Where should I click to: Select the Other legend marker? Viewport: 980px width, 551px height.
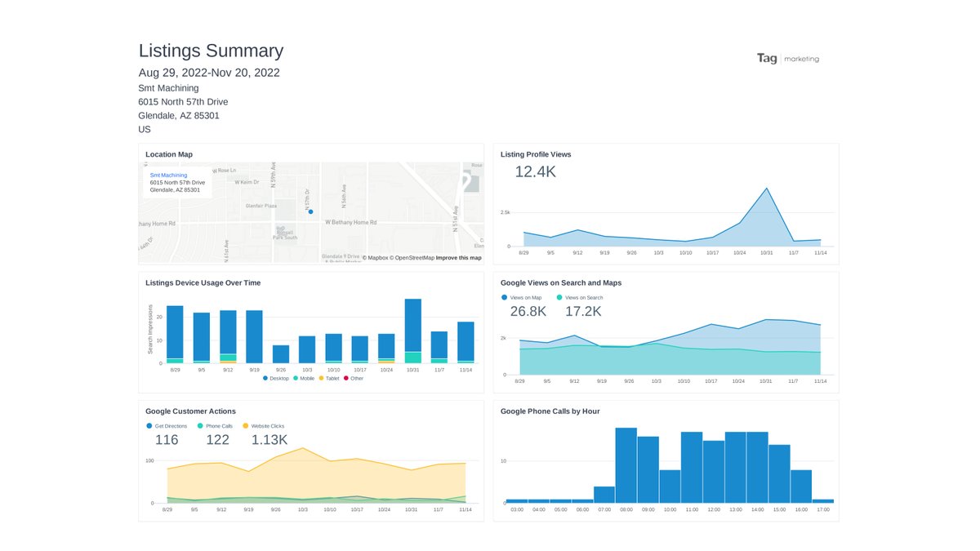coord(345,378)
